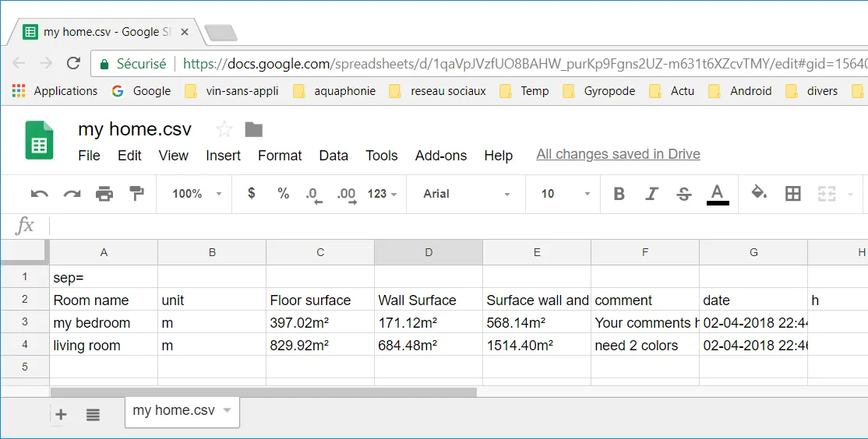Select row 3 header
Viewport: 868px width, 439px height.
25,321
